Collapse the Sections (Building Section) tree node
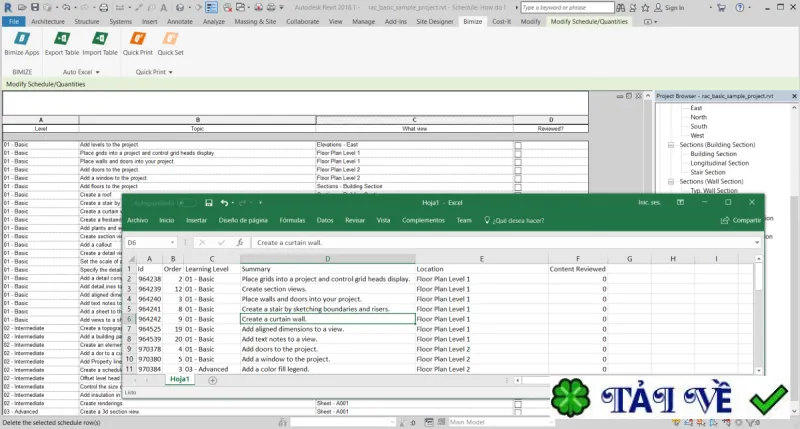The width and height of the screenshot is (800, 429). pos(671,145)
